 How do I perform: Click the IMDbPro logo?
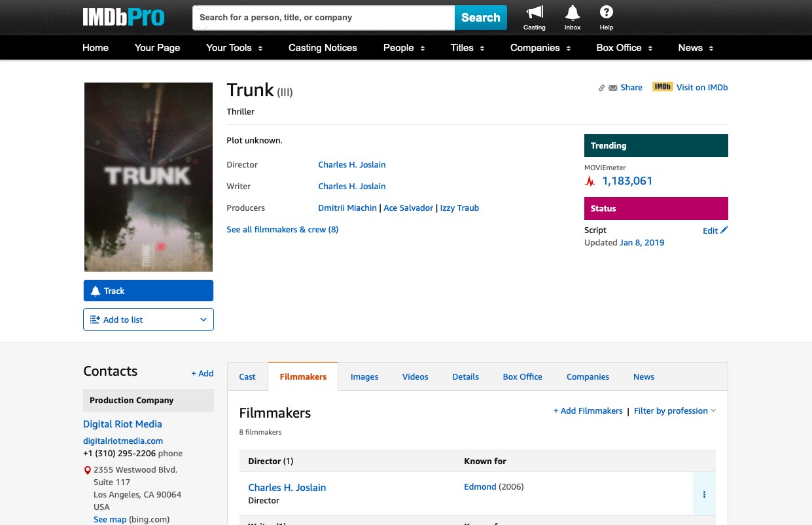tap(123, 17)
